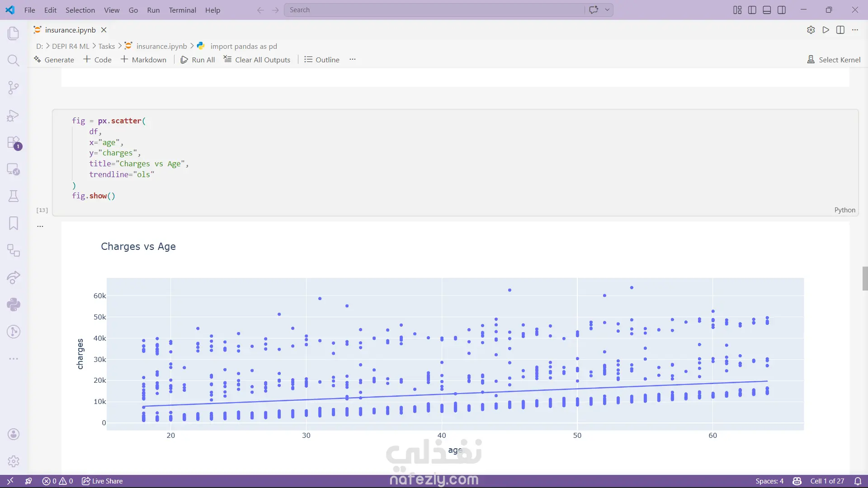Open the Selection menu
This screenshot has height=488, width=868.
coord(80,10)
